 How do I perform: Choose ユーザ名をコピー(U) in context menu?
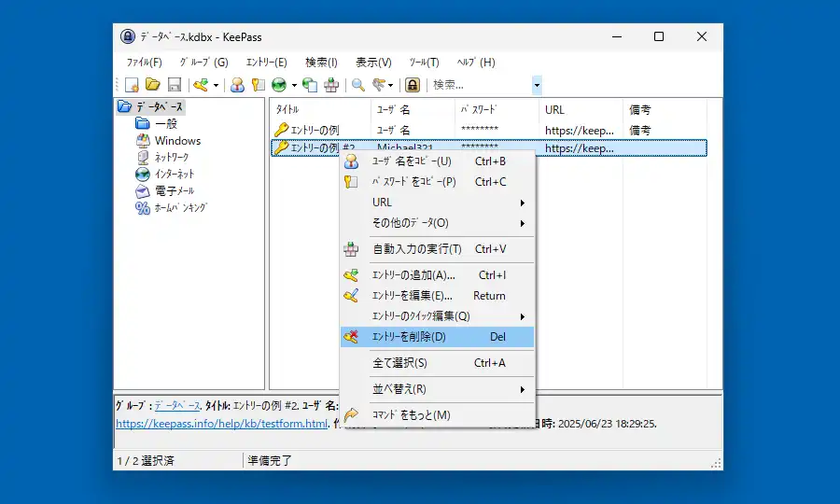coord(437,161)
